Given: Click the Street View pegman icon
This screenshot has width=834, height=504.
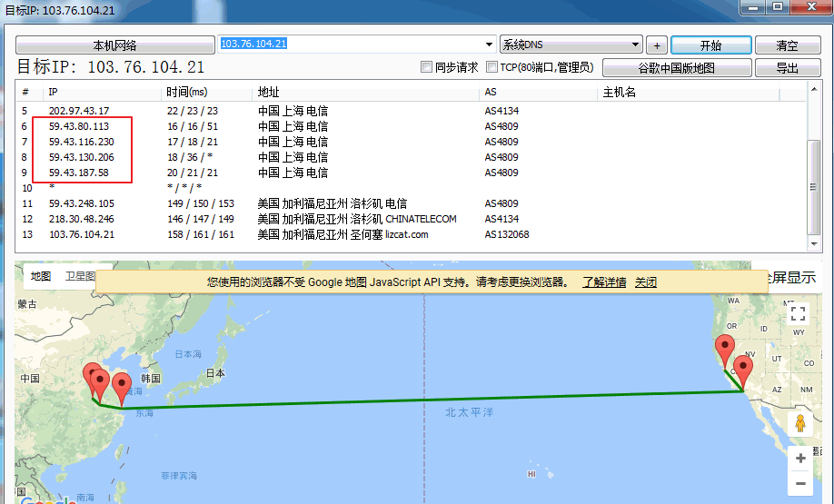Looking at the screenshot, I should tap(800, 424).
